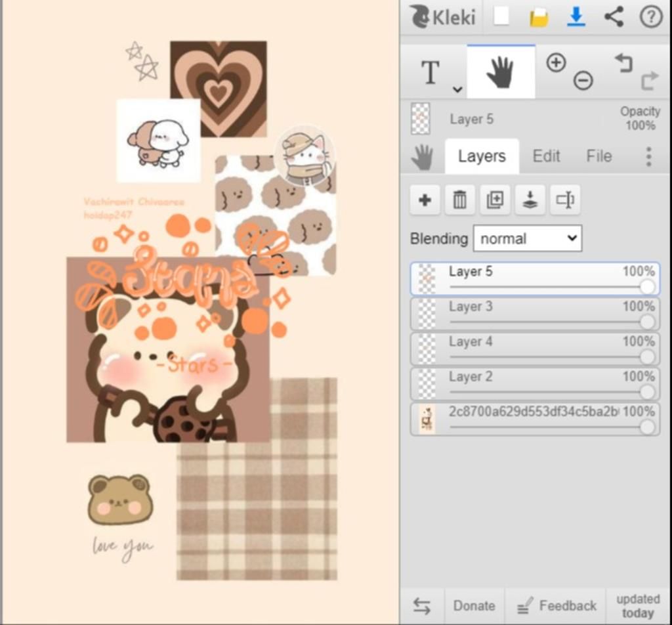
Task: Click Layer 2 opacity slider handle
Action: click(x=647, y=392)
